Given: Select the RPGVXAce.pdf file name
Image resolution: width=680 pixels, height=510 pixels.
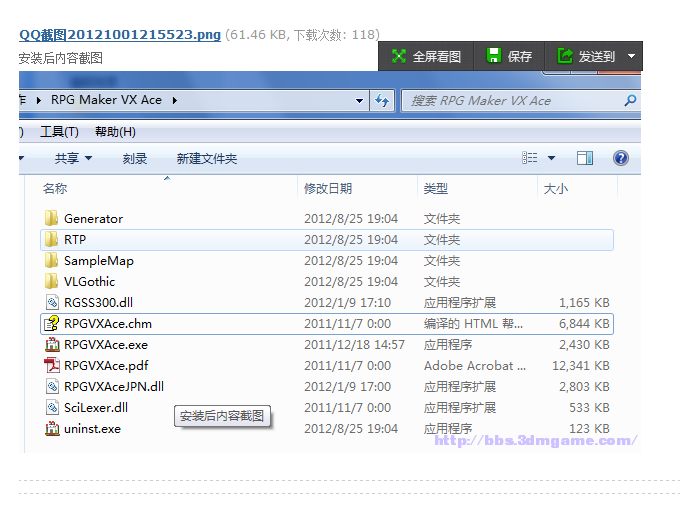Looking at the screenshot, I should (106, 366).
